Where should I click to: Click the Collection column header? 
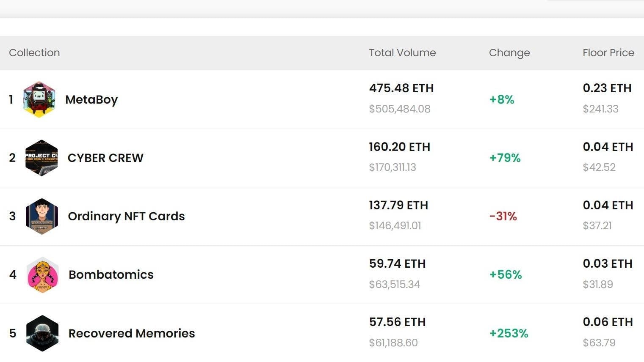pyautogui.click(x=34, y=52)
